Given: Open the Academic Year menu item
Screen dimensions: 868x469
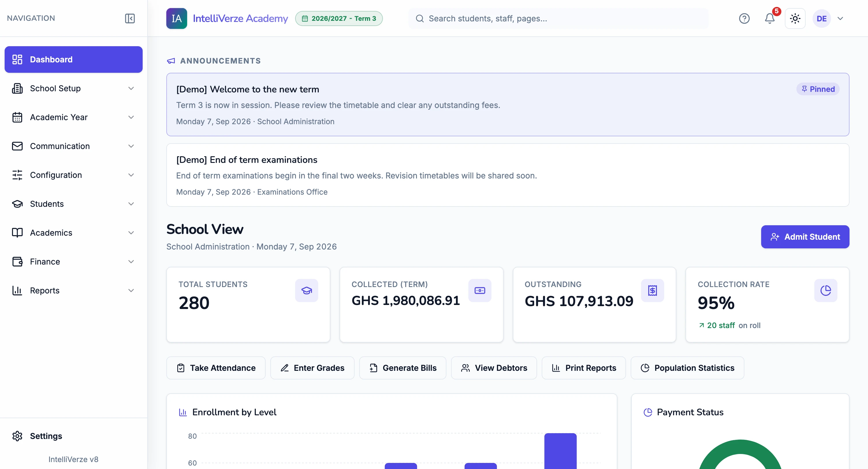Looking at the screenshot, I should [x=73, y=117].
